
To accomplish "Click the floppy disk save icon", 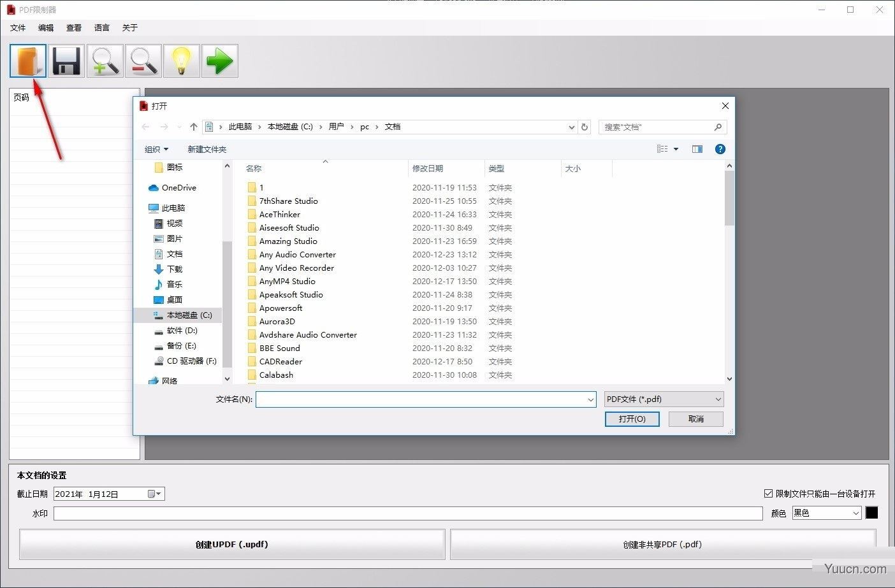I will click(66, 61).
